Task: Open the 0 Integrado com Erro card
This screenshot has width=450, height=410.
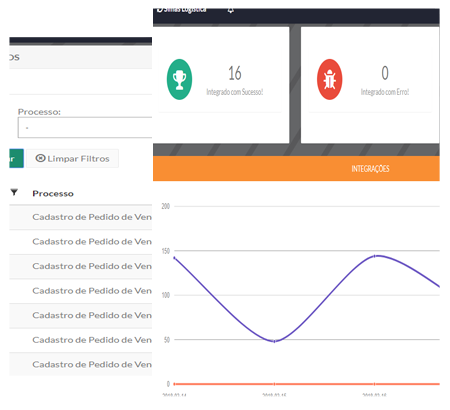Action: click(x=370, y=85)
